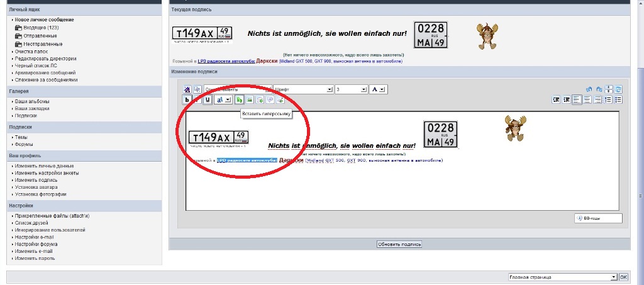Click the remove formatting icon
Viewport: 644px width, 285px height.
pyautogui.click(x=187, y=89)
